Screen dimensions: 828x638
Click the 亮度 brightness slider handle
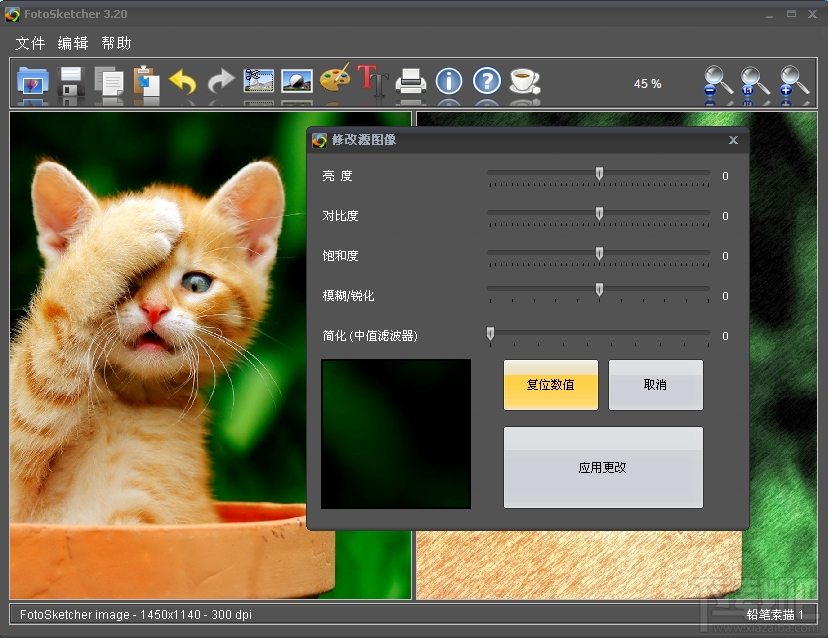599,174
